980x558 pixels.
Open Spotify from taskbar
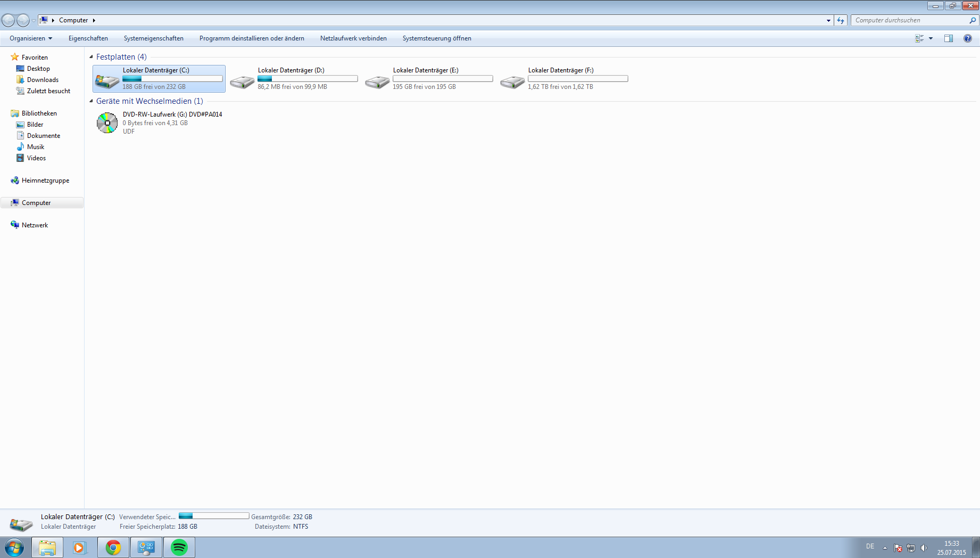[179, 547]
